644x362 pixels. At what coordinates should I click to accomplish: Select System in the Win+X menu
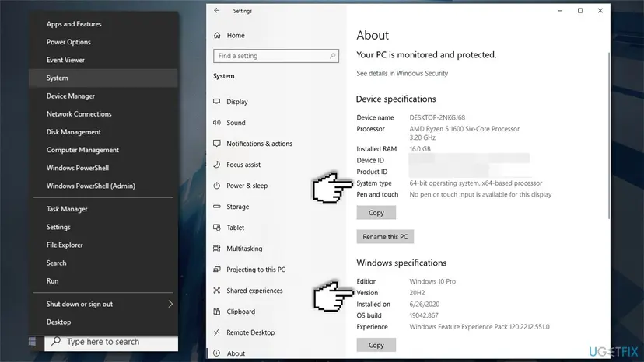click(x=103, y=78)
